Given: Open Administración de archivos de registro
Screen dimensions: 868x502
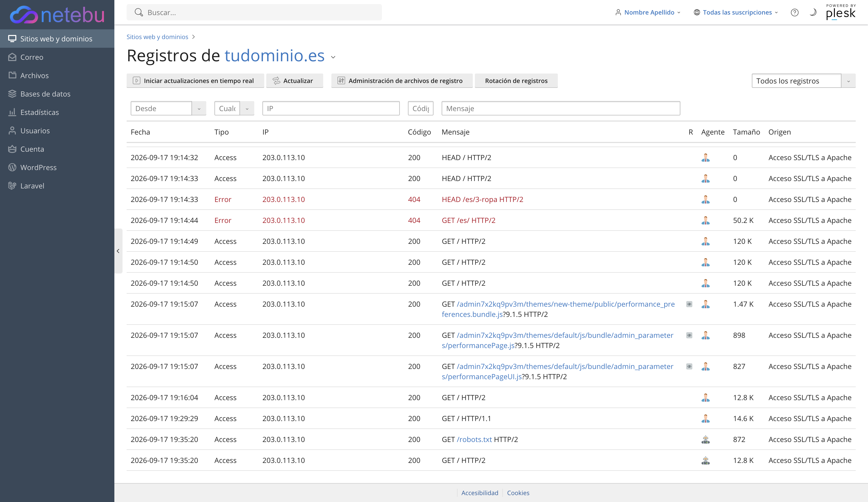Looking at the screenshot, I should tap(402, 81).
